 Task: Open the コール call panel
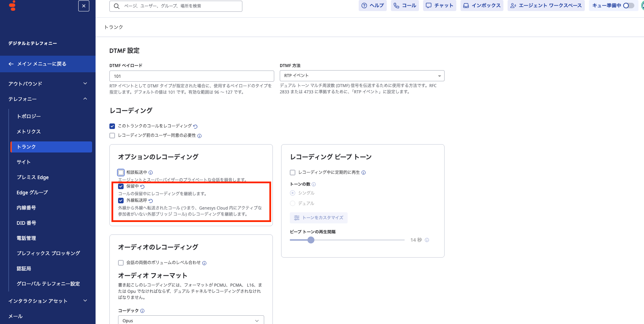point(405,6)
